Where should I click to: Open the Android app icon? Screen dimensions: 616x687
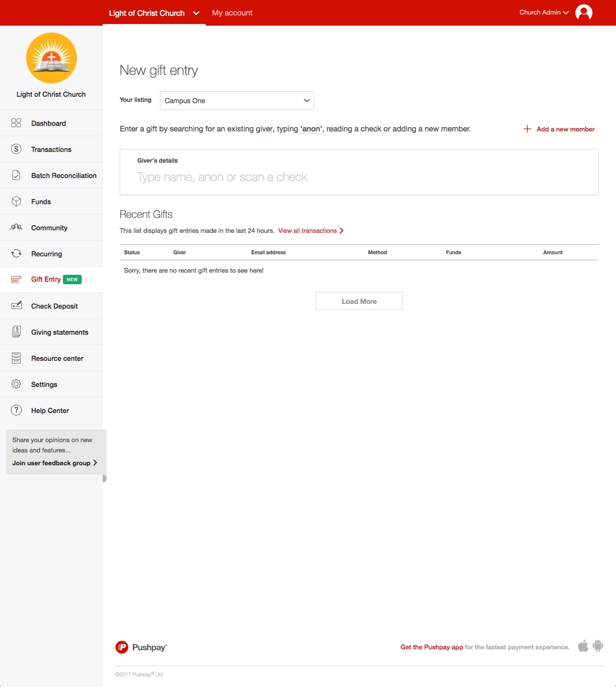[598, 646]
